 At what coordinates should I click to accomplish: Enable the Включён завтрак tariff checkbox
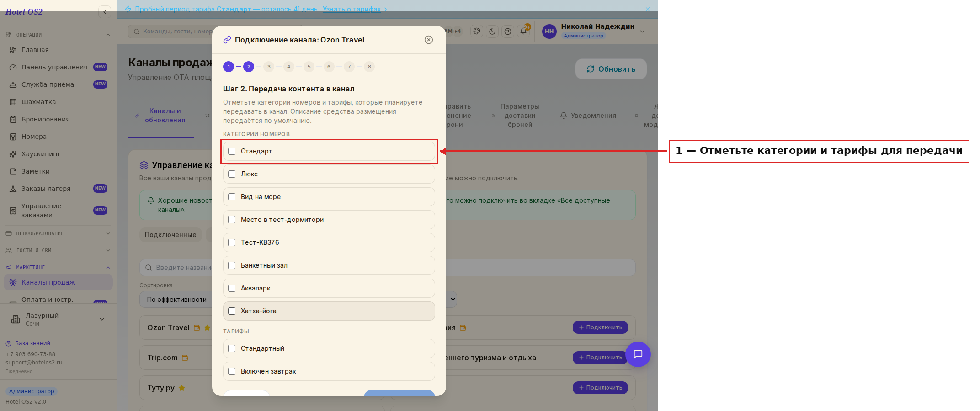232,371
